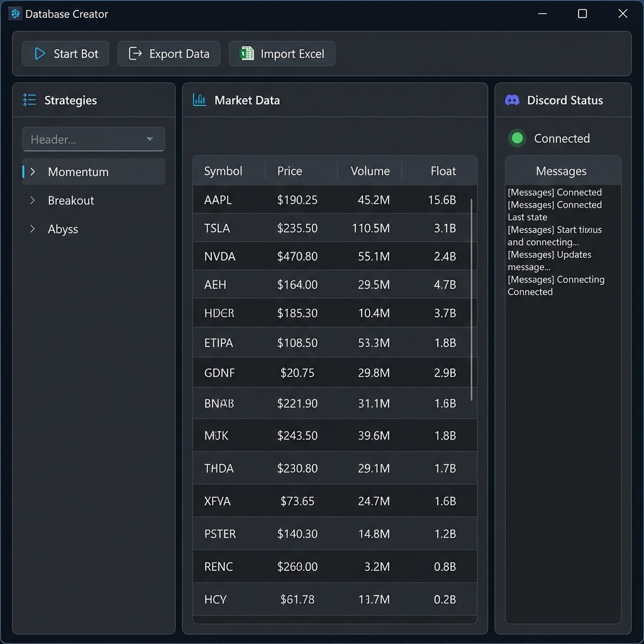Click price $164.00 for AEH
The height and width of the screenshot is (644, 644).
(x=297, y=285)
